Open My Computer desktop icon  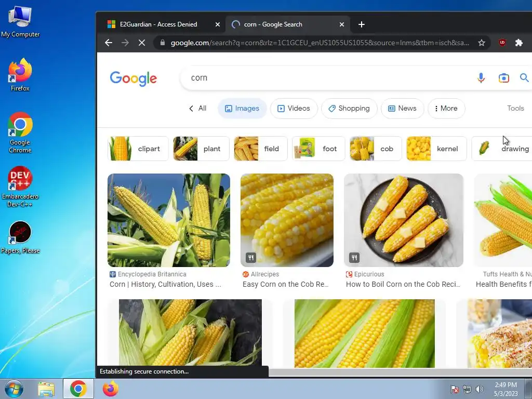20,22
